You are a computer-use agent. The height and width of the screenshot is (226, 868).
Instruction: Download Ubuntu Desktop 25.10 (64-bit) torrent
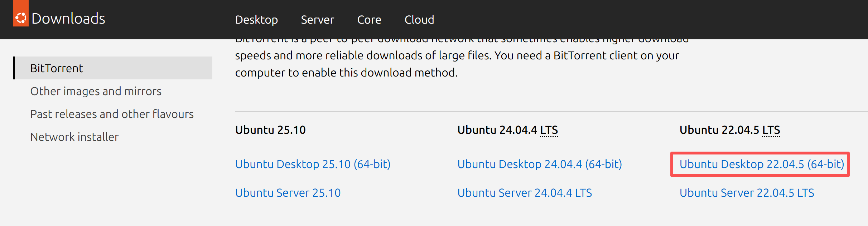pyautogui.click(x=313, y=164)
